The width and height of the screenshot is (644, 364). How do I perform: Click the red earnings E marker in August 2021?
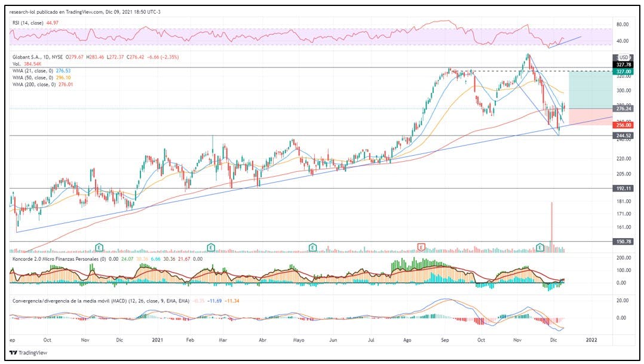[x=421, y=247]
